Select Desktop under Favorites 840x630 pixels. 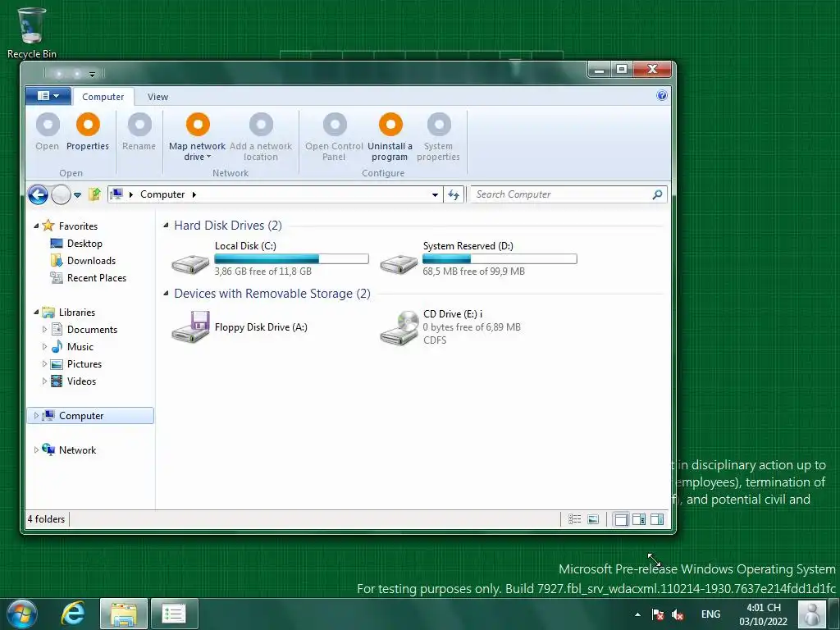click(76, 243)
